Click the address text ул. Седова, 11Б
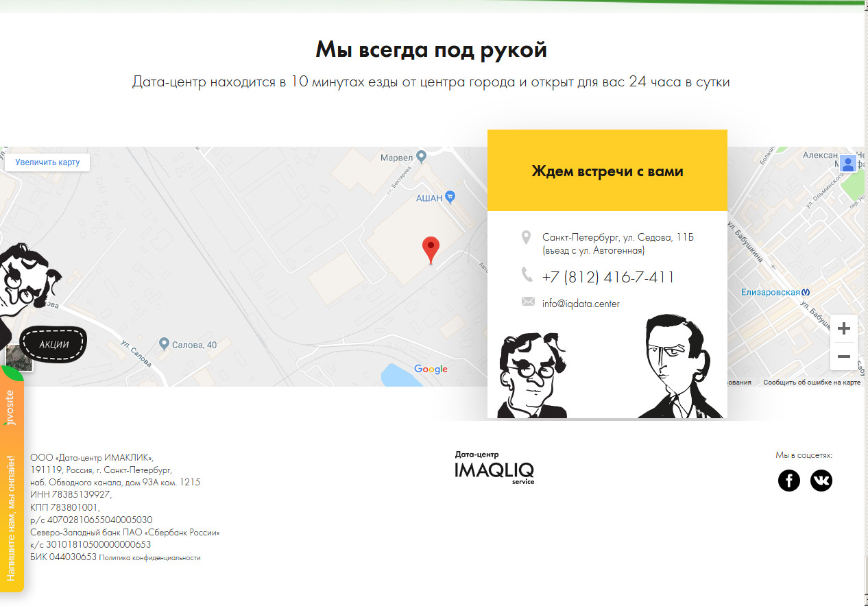 pyautogui.click(x=658, y=238)
